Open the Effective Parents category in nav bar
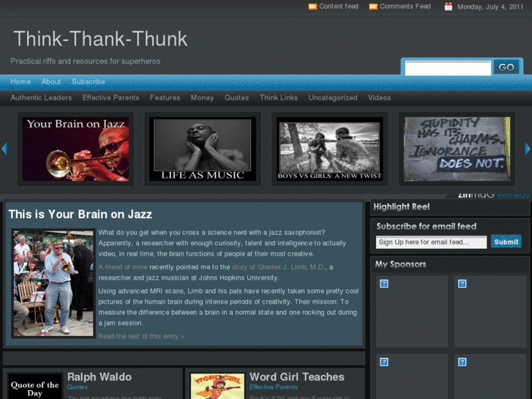The image size is (532, 399). tap(110, 98)
